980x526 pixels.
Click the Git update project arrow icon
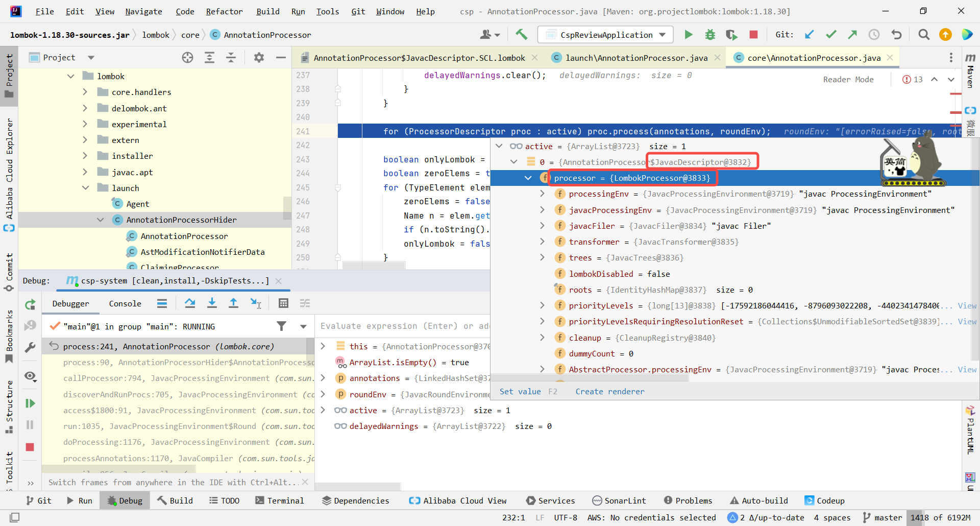(810, 34)
